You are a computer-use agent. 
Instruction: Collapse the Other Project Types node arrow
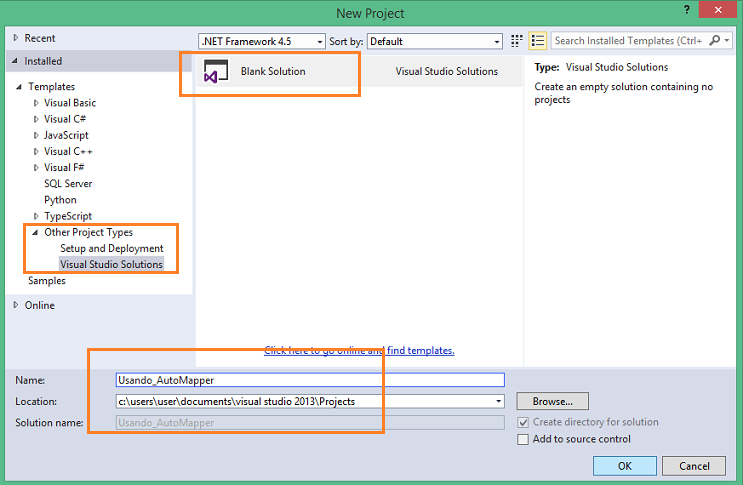click(x=35, y=232)
